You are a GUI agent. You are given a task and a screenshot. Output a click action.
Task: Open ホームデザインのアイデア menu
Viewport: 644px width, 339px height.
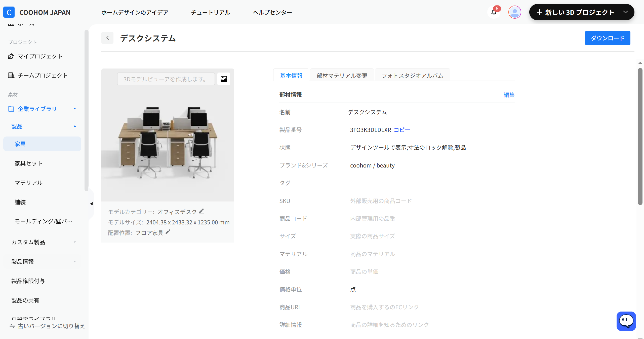click(x=135, y=12)
